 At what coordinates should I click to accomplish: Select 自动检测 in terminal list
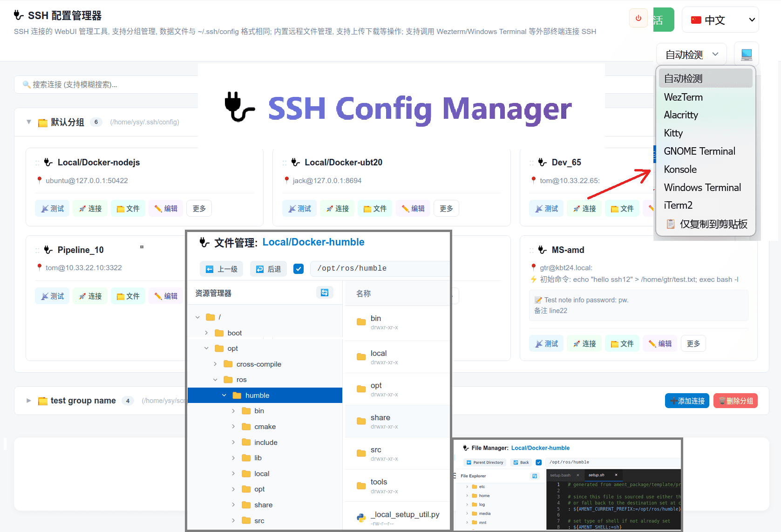[706, 78]
